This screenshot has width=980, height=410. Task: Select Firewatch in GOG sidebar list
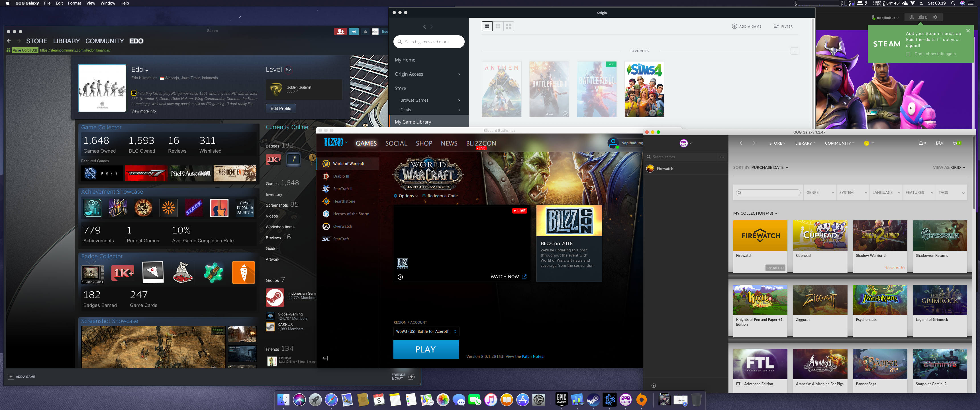[x=685, y=169]
